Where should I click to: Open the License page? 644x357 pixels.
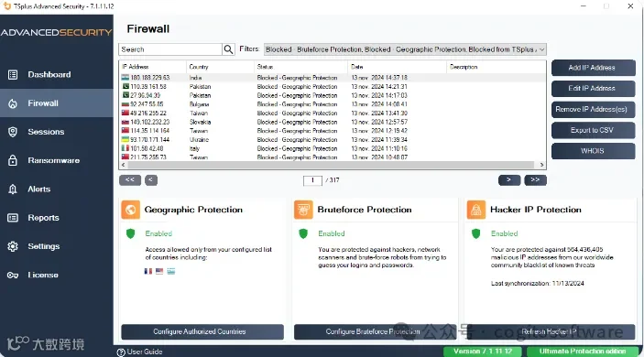pyautogui.click(x=57, y=275)
